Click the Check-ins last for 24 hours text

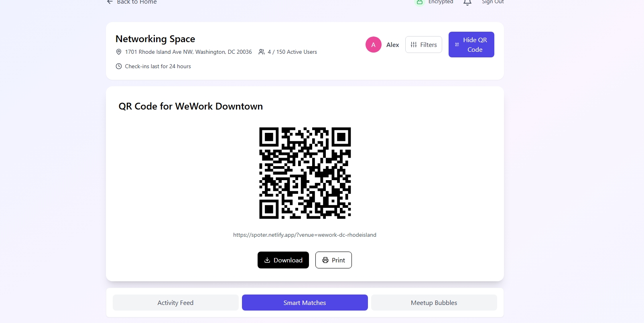click(x=158, y=66)
